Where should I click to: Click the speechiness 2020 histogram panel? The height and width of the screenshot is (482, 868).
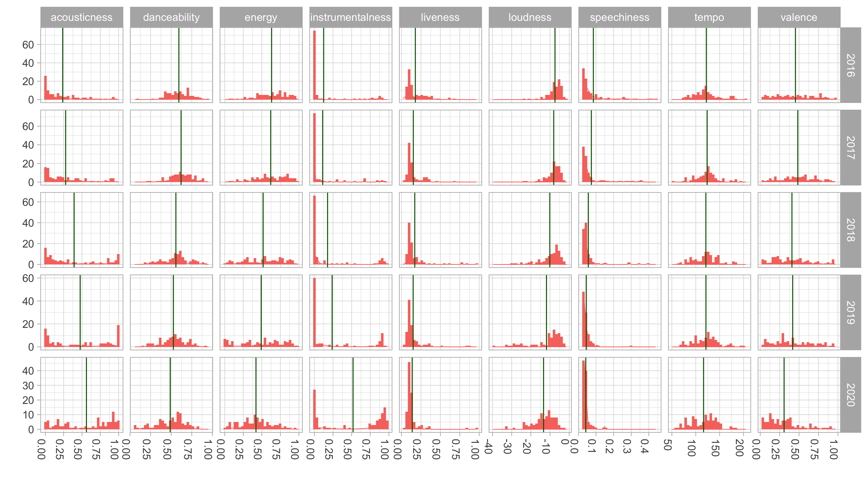click(620, 395)
